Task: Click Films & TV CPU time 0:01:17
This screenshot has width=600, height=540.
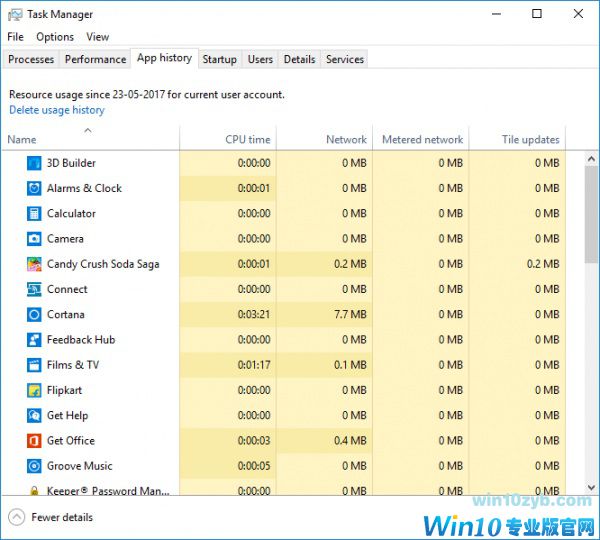Action: [x=254, y=365]
